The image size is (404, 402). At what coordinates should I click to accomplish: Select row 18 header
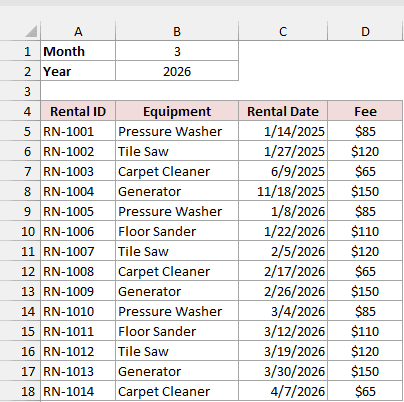click(20, 391)
